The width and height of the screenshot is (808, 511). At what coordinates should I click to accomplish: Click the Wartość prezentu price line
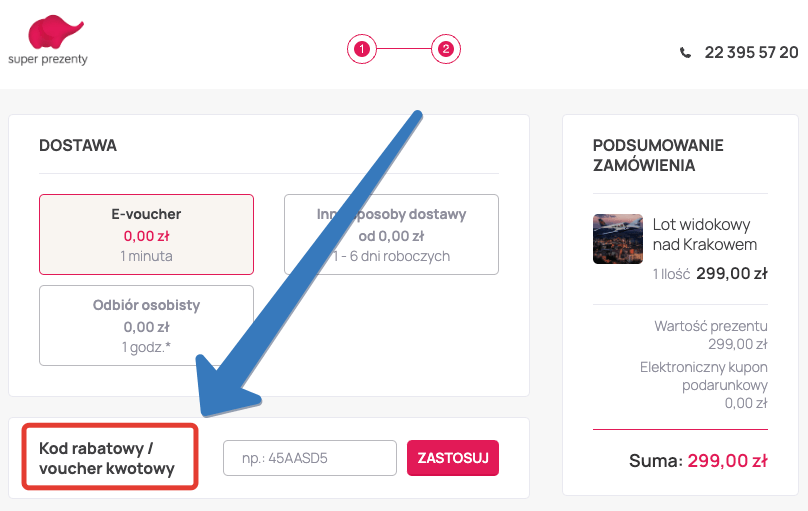click(710, 335)
